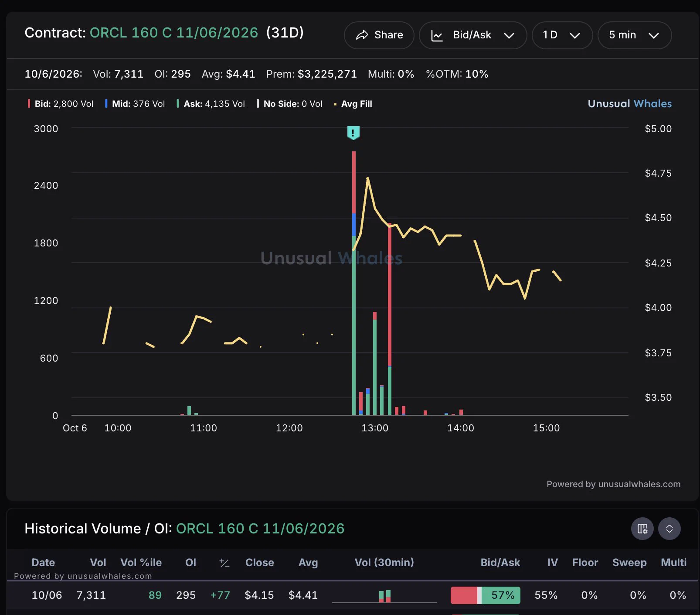
Task: Click the 55% IV value
Action: coord(546,595)
